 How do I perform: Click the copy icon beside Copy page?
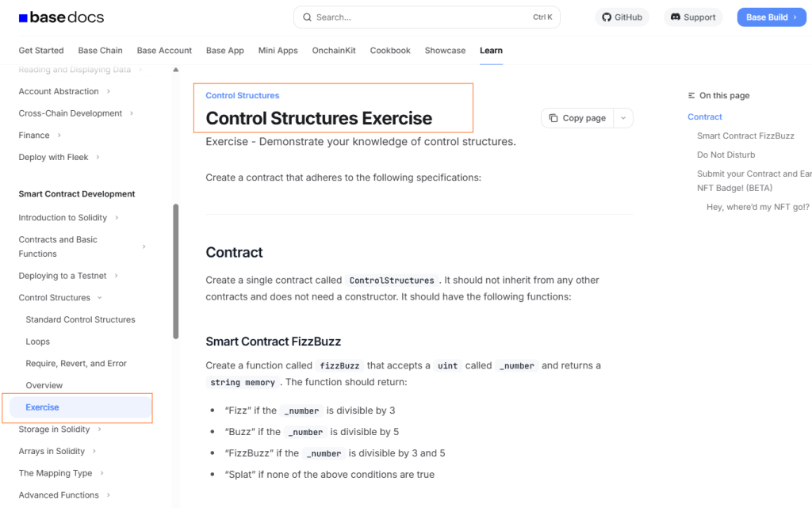553,118
